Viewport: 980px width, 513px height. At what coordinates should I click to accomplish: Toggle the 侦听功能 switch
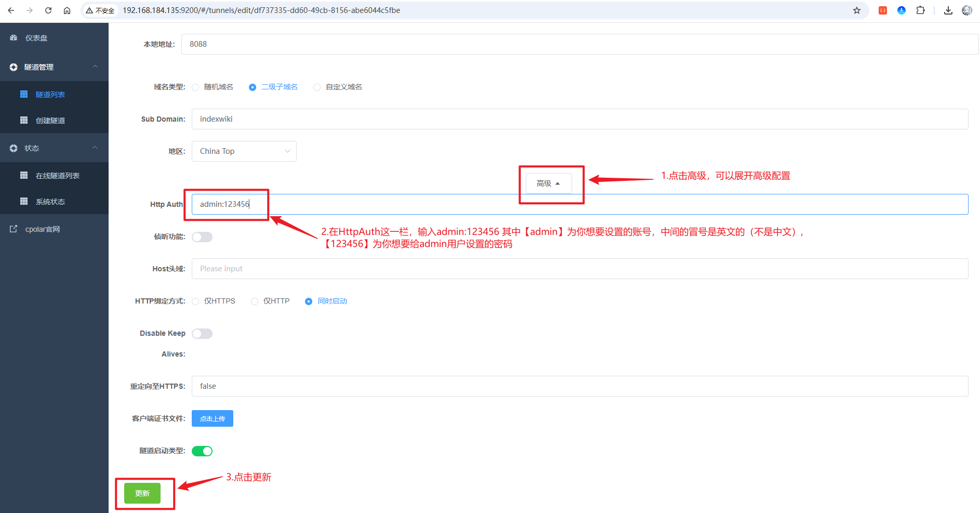tap(202, 237)
